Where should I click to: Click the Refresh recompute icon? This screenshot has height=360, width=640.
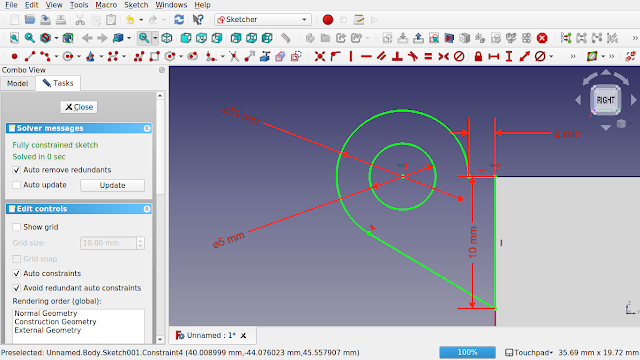click(x=179, y=20)
